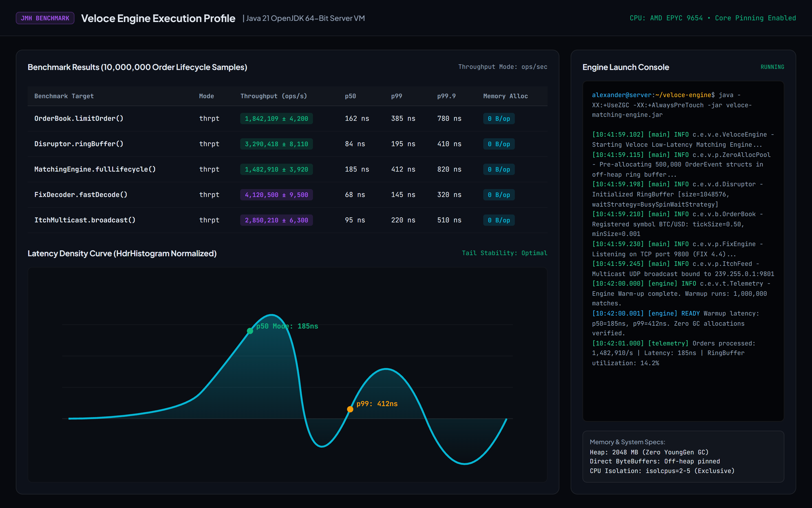Click the green p50 marker on the curve
The width and height of the screenshot is (812, 508).
[x=250, y=331]
